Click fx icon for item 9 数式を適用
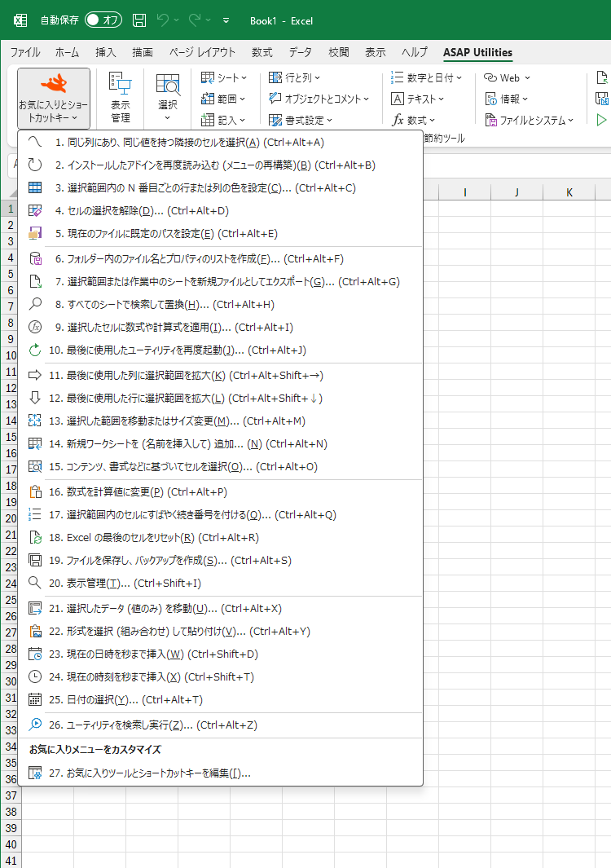The width and height of the screenshot is (611, 868). pos(35,327)
